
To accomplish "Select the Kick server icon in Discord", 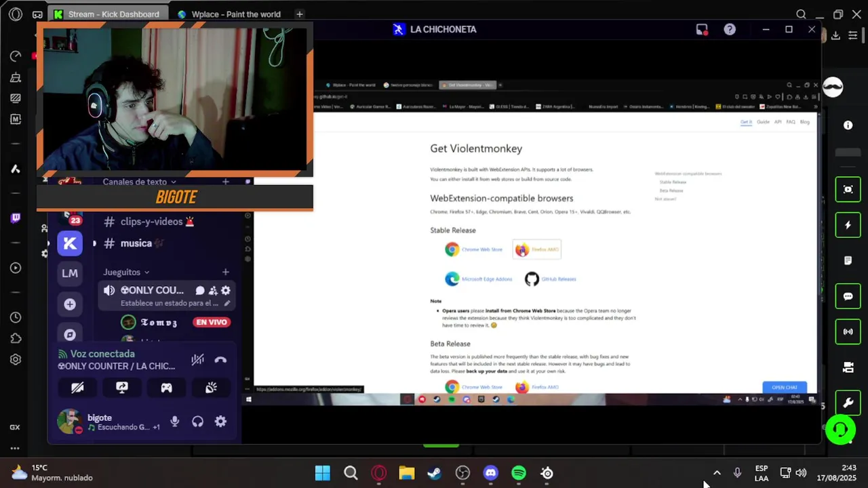I will (70, 243).
